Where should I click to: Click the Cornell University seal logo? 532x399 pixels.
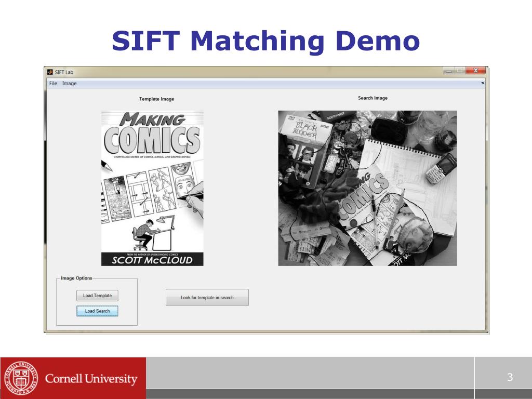tap(21, 378)
